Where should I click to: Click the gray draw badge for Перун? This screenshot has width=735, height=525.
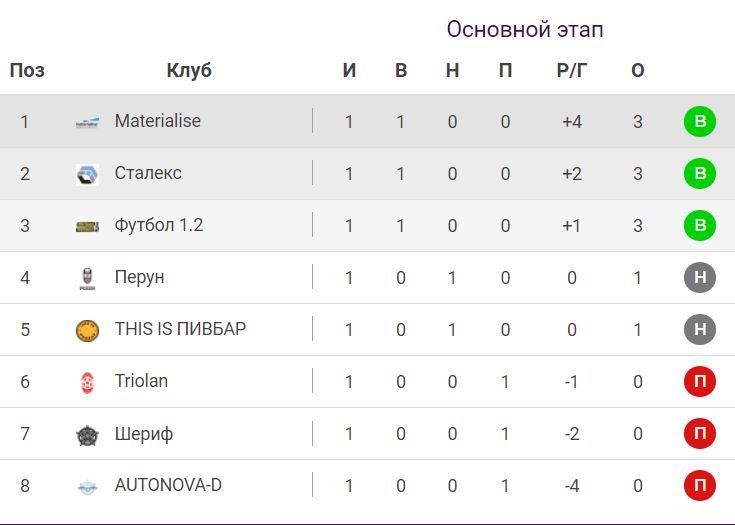click(x=700, y=278)
